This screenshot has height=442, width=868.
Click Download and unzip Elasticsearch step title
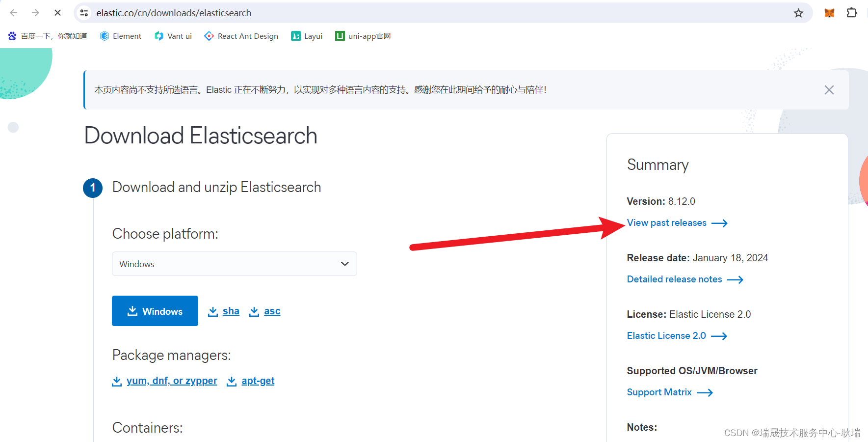point(216,188)
